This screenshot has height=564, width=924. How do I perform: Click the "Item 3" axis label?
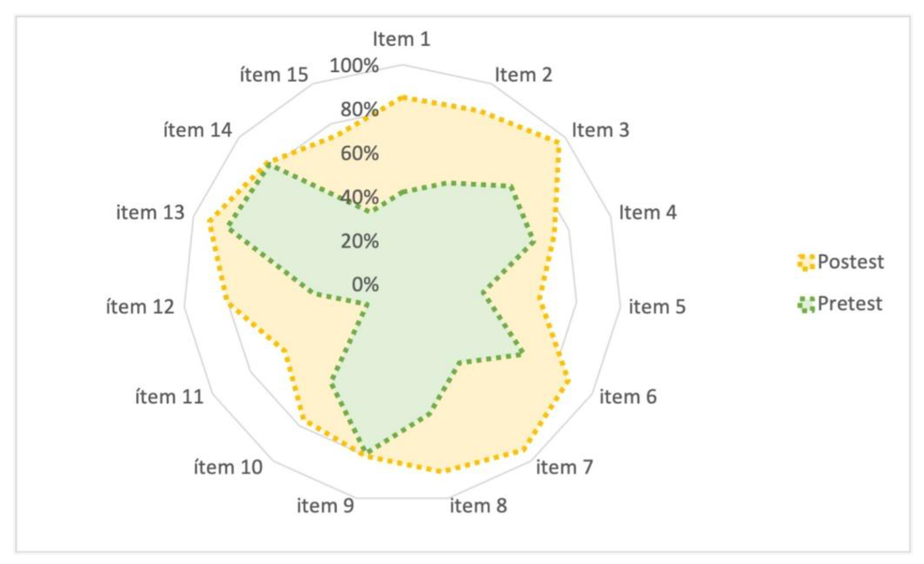(x=600, y=130)
